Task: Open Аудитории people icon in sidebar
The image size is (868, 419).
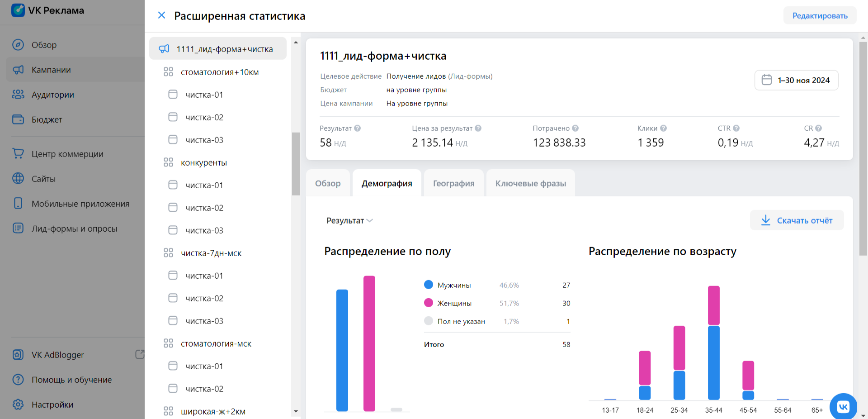Action: pyautogui.click(x=18, y=95)
